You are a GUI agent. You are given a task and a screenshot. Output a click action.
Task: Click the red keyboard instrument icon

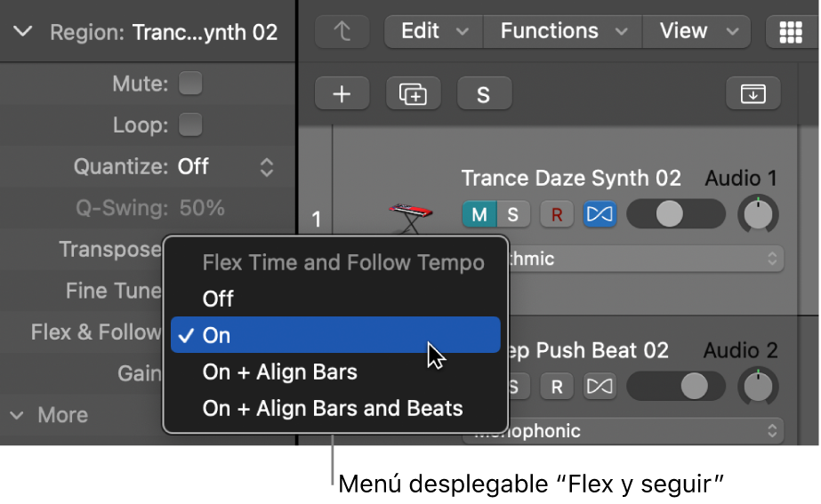(411, 217)
